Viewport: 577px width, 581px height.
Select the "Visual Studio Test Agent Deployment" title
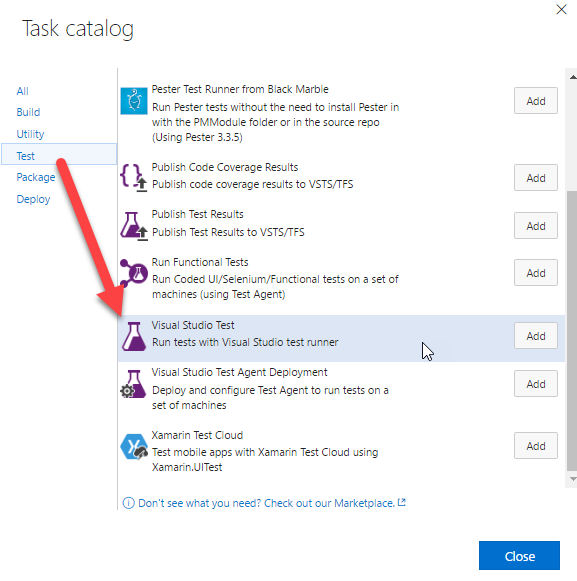pos(239,372)
